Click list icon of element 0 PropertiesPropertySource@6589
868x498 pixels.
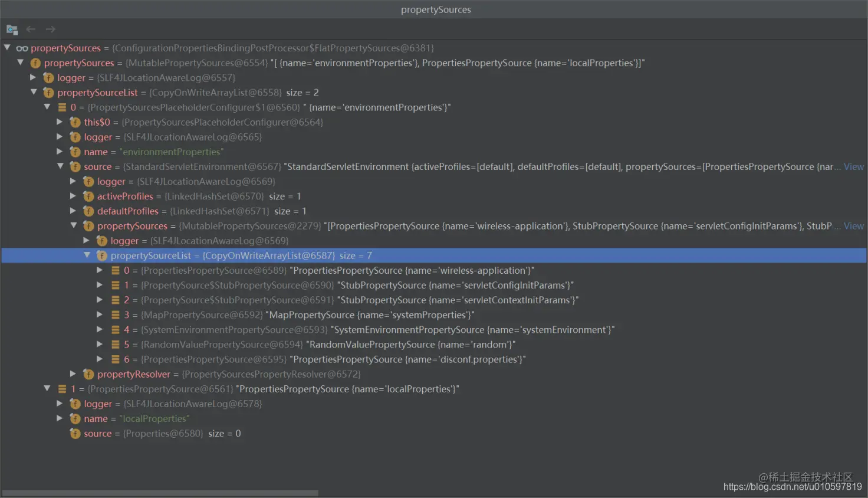(x=116, y=270)
